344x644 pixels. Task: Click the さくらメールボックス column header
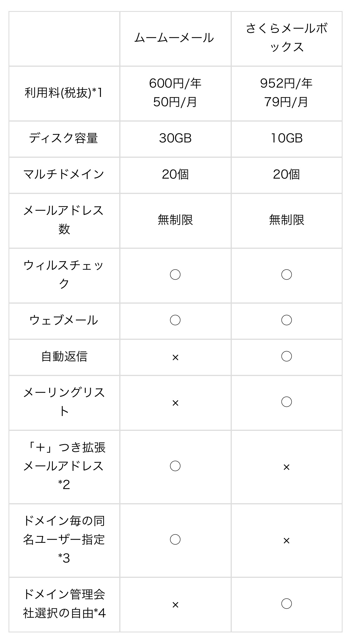pos(286,38)
